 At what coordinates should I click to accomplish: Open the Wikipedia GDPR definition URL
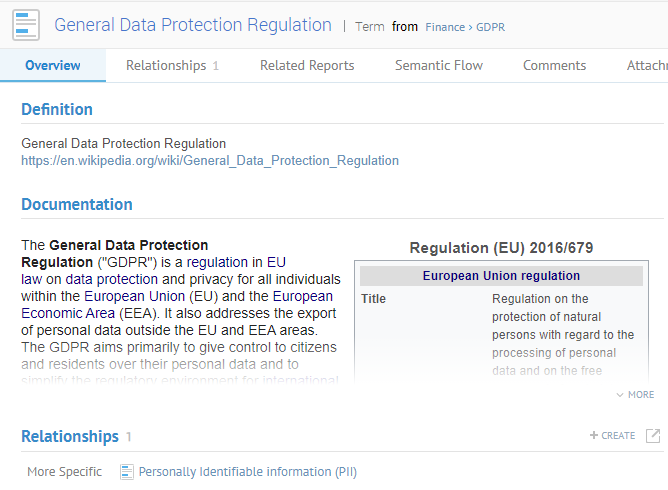coord(210,161)
